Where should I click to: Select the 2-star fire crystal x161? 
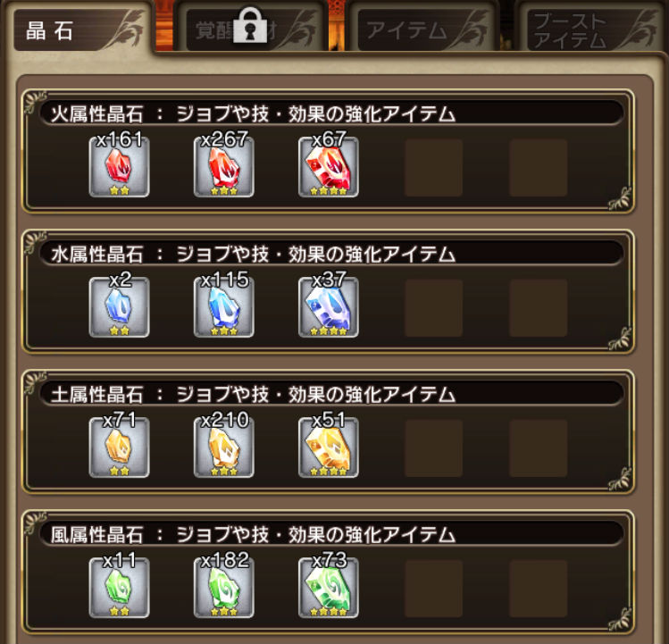119,167
